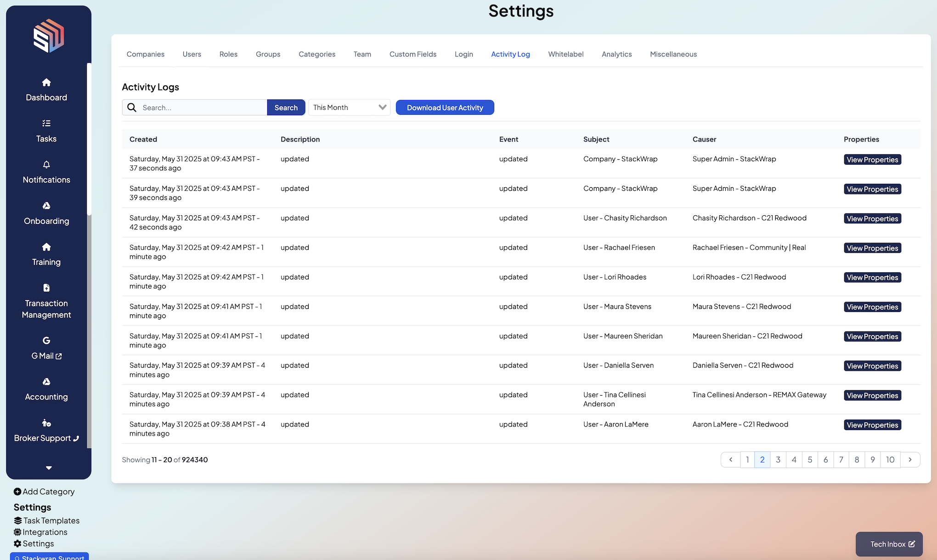Switch to the Roles tab

(228, 54)
